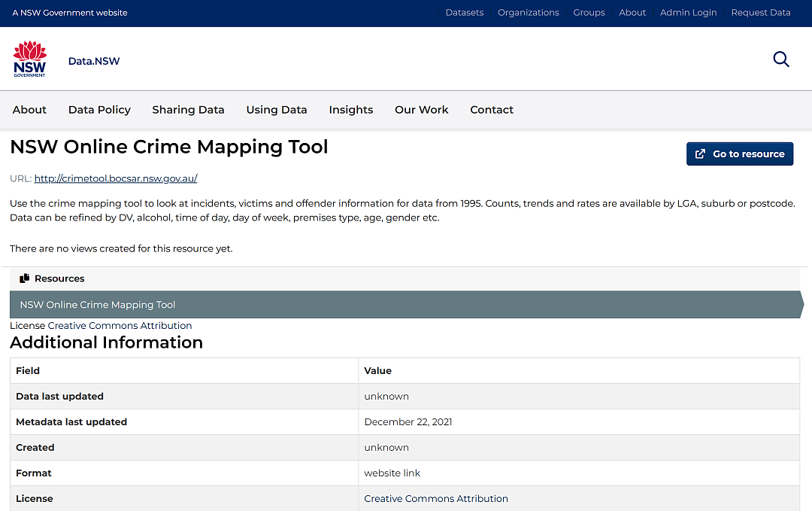
Task: Click the Created field cell
Action: (184, 447)
